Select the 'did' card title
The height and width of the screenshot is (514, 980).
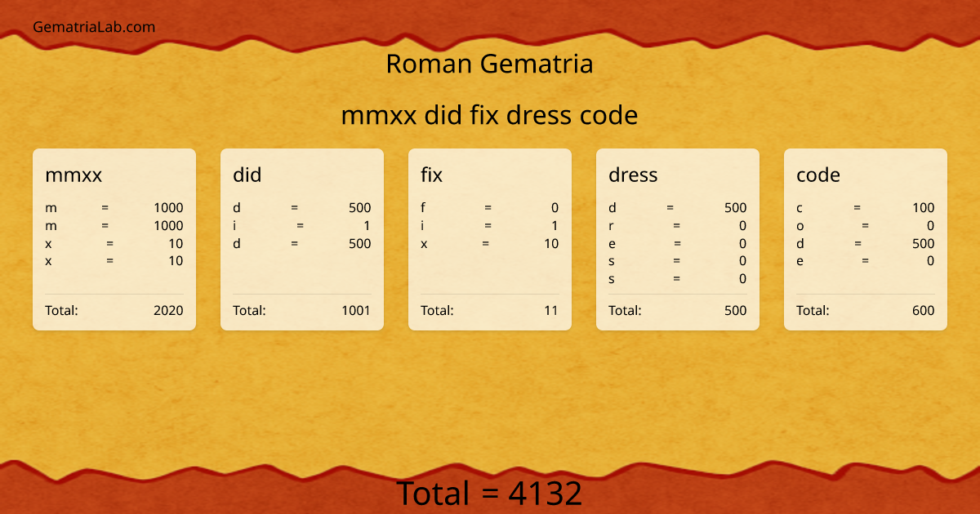247,175
